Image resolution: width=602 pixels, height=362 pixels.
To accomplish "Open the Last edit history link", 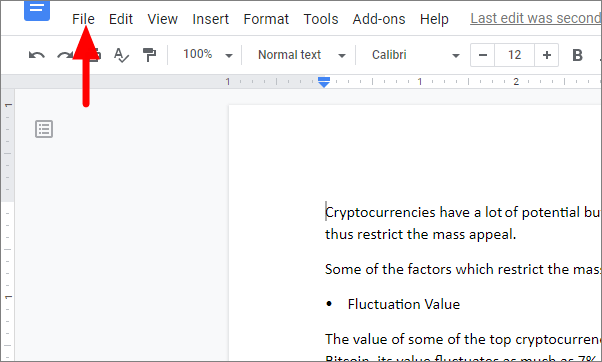I will [x=536, y=18].
